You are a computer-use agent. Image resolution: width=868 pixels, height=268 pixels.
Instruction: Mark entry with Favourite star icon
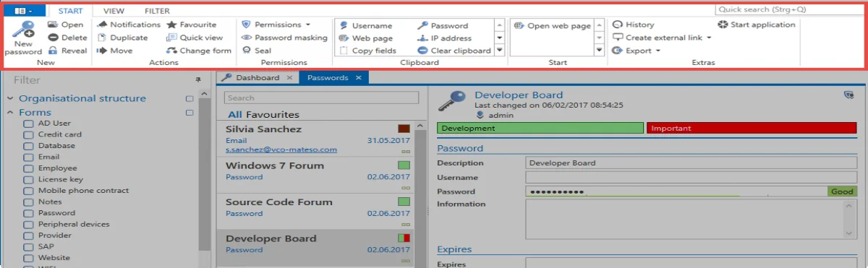coord(171,25)
